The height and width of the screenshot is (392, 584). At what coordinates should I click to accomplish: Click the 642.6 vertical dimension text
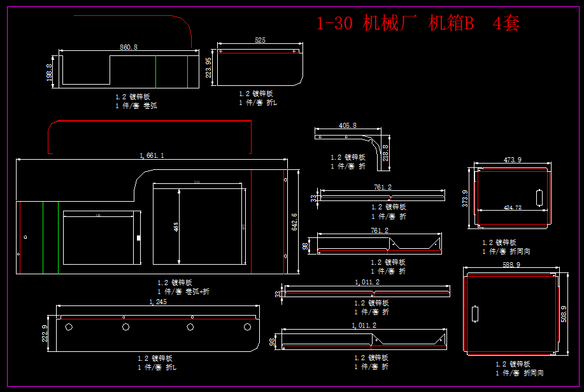point(294,223)
